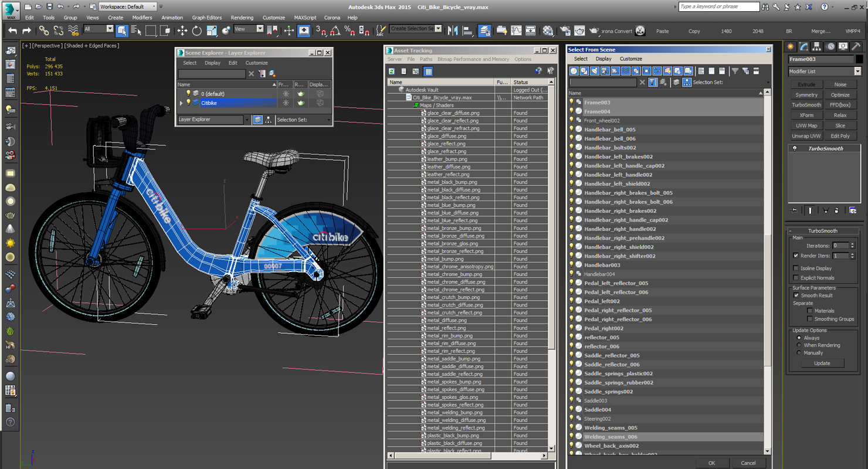Open the Rendering menu

242,18
